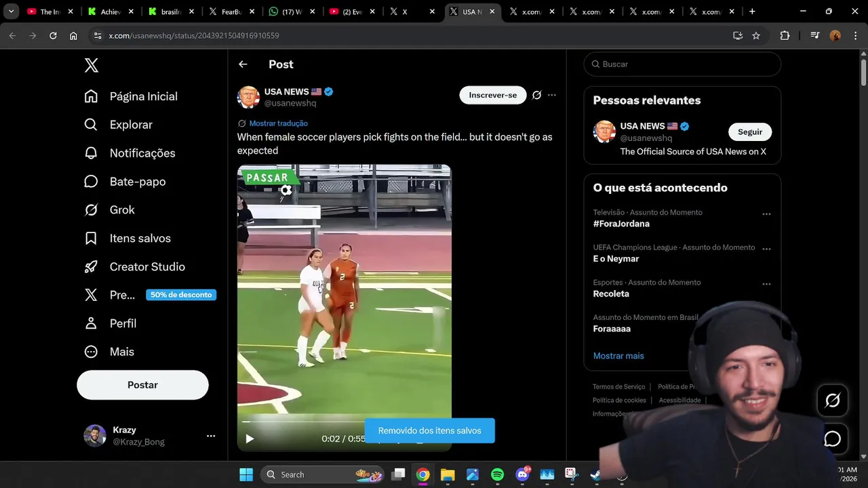This screenshot has width=868, height=488.
Task: Open File Explorer from the taskbar
Action: pos(448,474)
